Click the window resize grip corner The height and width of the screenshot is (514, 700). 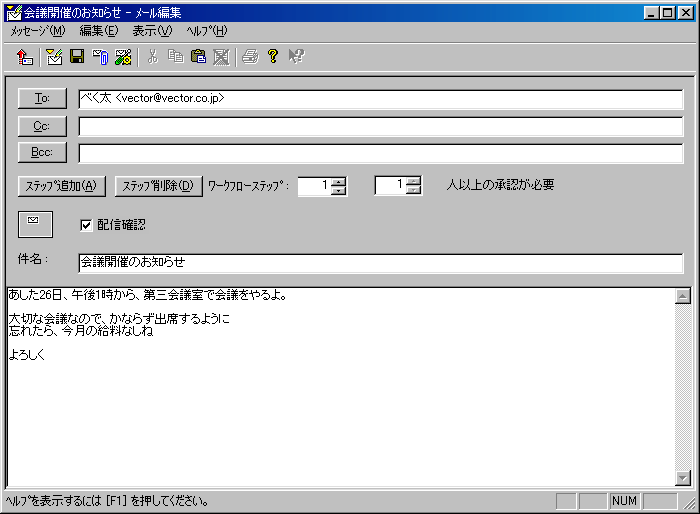click(x=690, y=502)
